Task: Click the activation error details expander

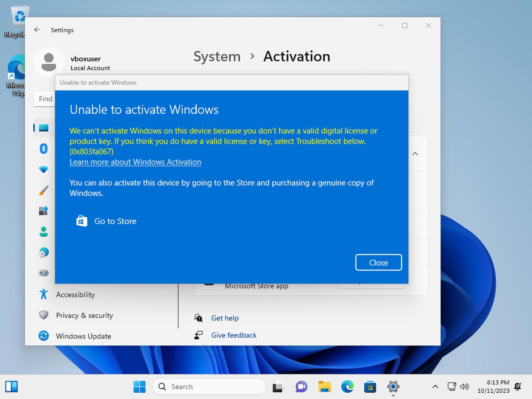Action: [x=415, y=154]
